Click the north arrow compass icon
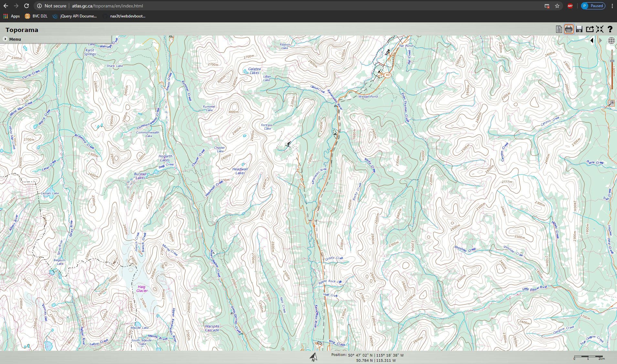This screenshot has width=617, height=364. point(313,357)
